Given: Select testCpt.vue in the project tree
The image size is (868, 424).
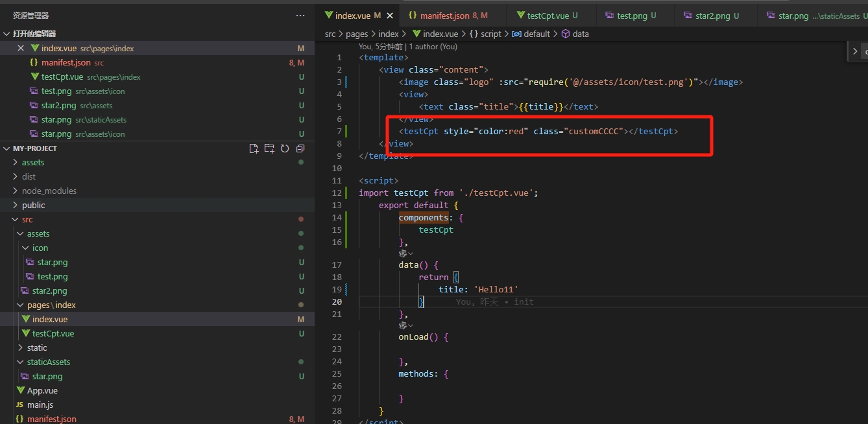Looking at the screenshot, I should click(157, 334).
